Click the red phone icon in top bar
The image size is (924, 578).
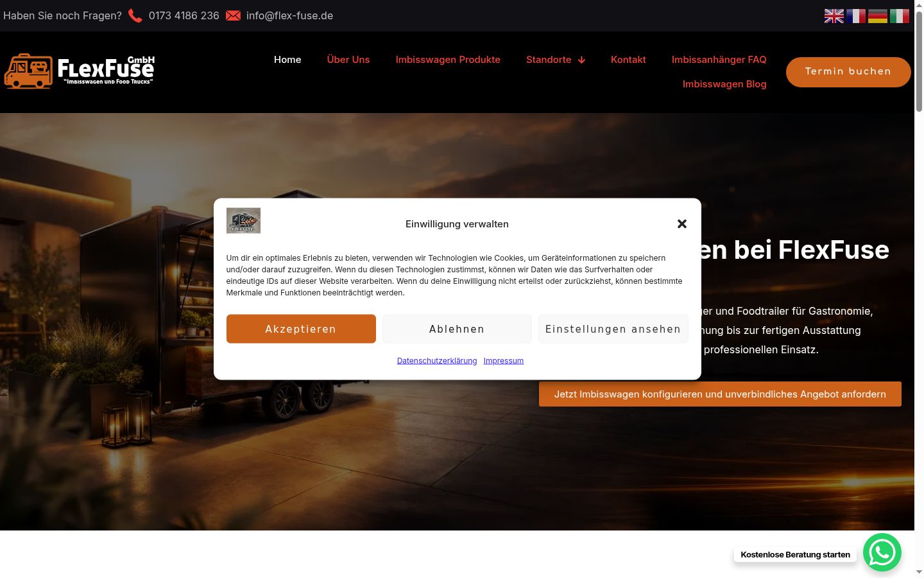135,15
